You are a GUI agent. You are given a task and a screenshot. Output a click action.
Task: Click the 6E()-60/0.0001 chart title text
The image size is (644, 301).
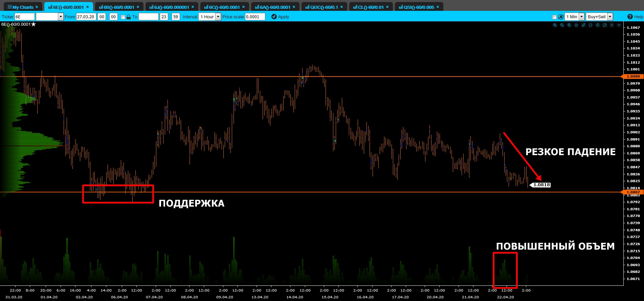(16, 24)
